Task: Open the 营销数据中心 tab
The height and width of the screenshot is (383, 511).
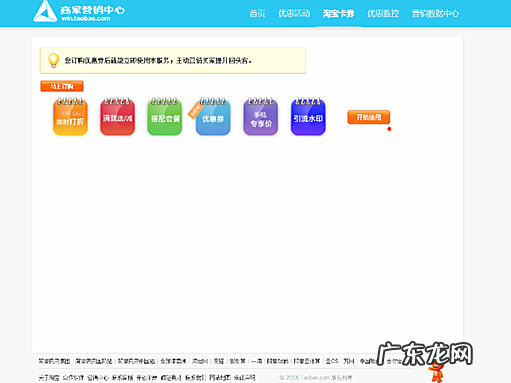Action: [435, 14]
